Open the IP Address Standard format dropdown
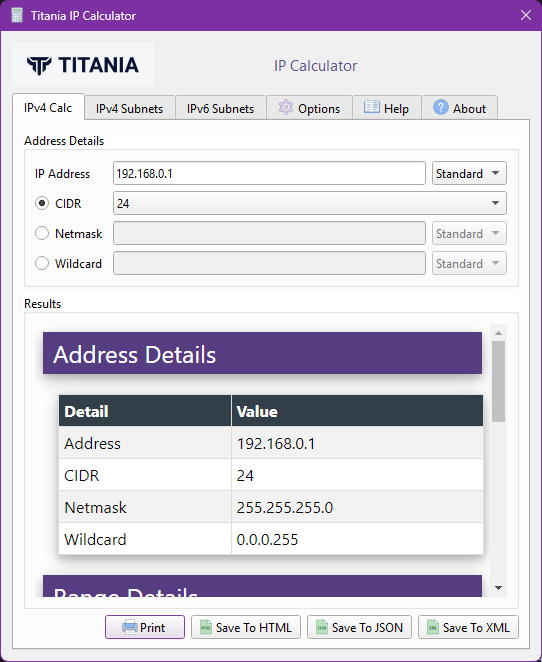The width and height of the screenshot is (542, 662). click(x=469, y=173)
